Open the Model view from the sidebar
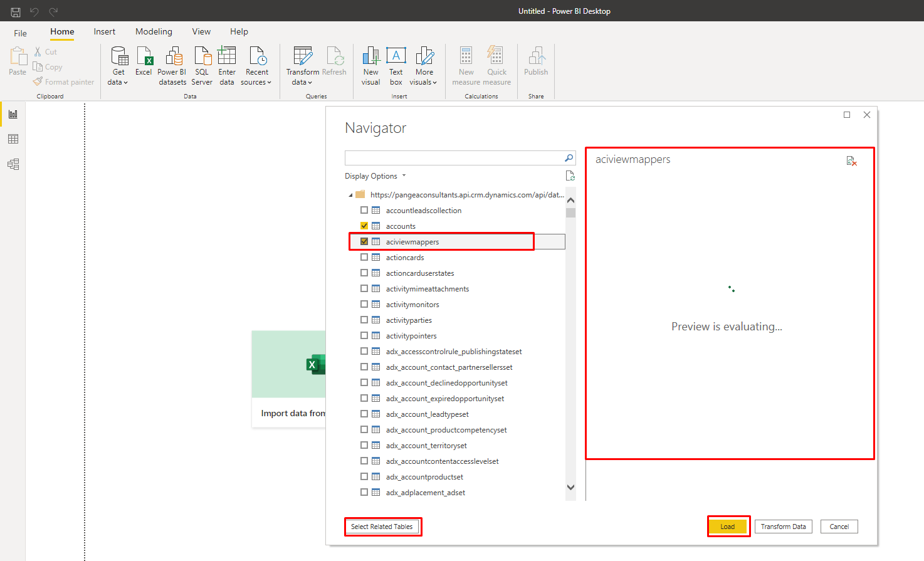This screenshot has width=924, height=561. pos(13,164)
